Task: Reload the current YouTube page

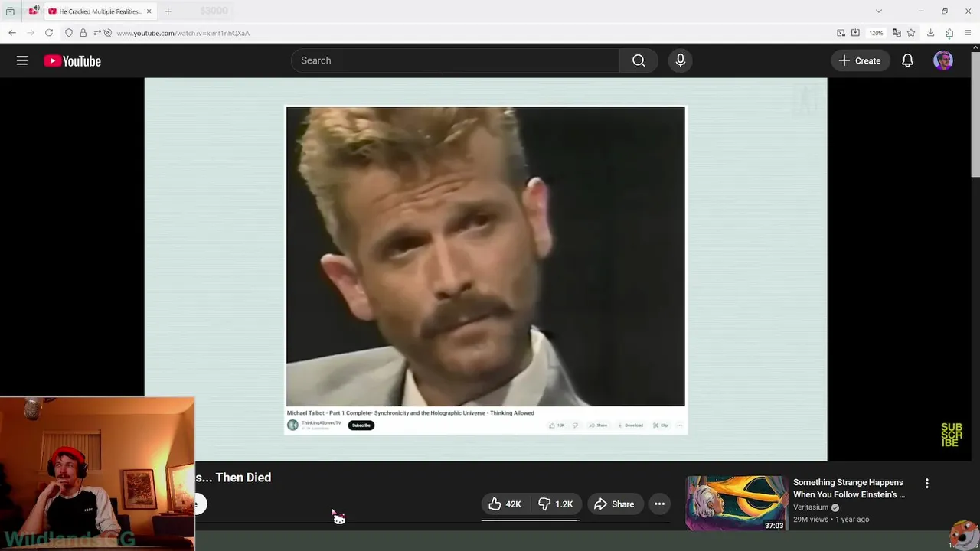Action: [49, 33]
